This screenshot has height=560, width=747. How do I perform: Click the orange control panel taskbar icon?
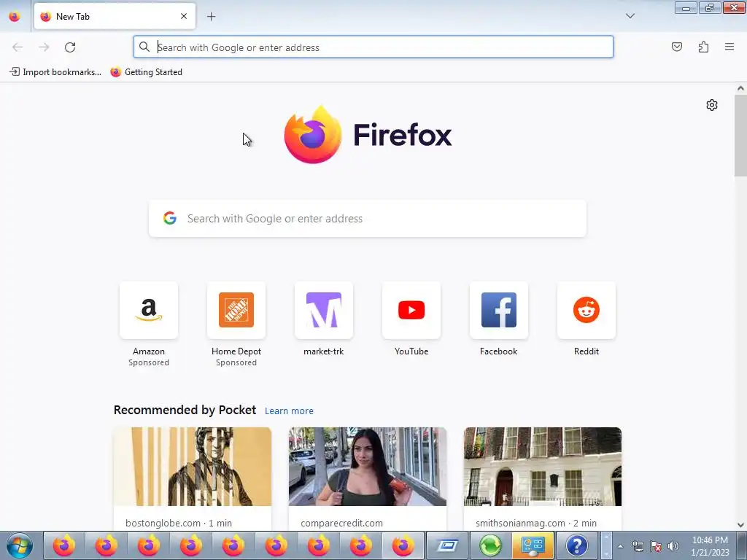tap(533, 545)
